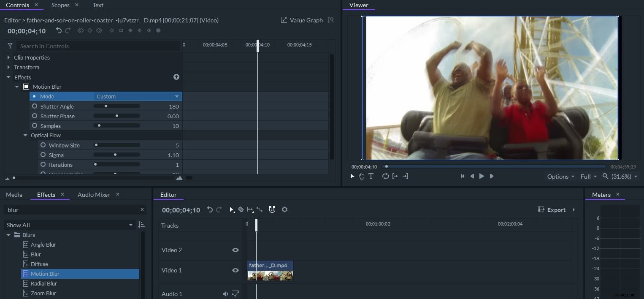The height and width of the screenshot is (299, 644).
Task: Toggle magnet snapping in the Editor toolbar
Action: (272, 209)
